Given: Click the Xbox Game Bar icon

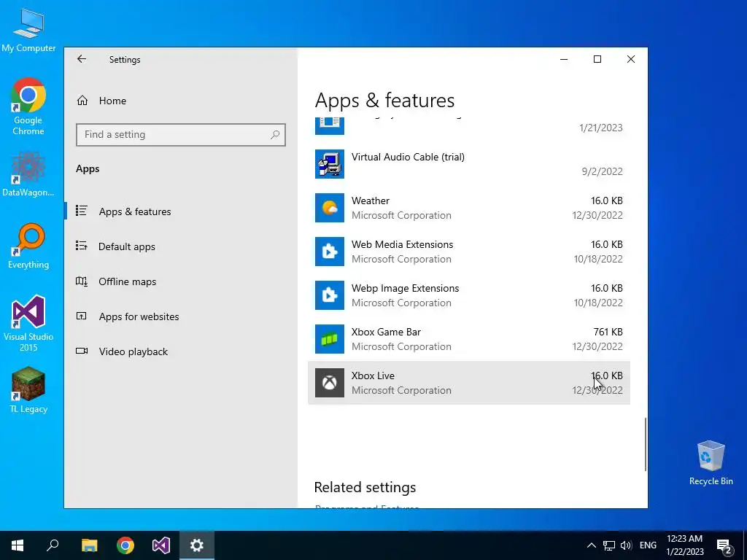Looking at the screenshot, I should pyautogui.click(x=329, y=339).
